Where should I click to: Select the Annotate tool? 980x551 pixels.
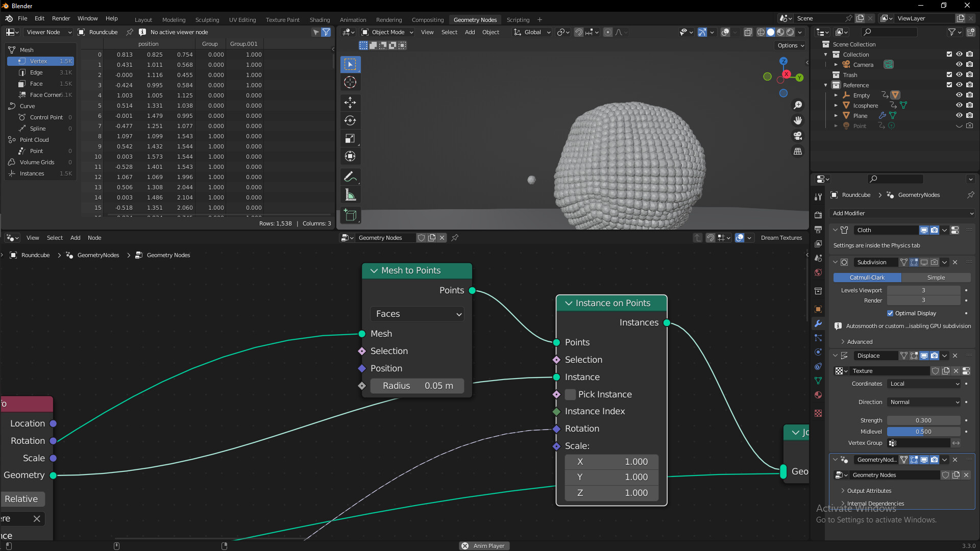pos(350,177)
